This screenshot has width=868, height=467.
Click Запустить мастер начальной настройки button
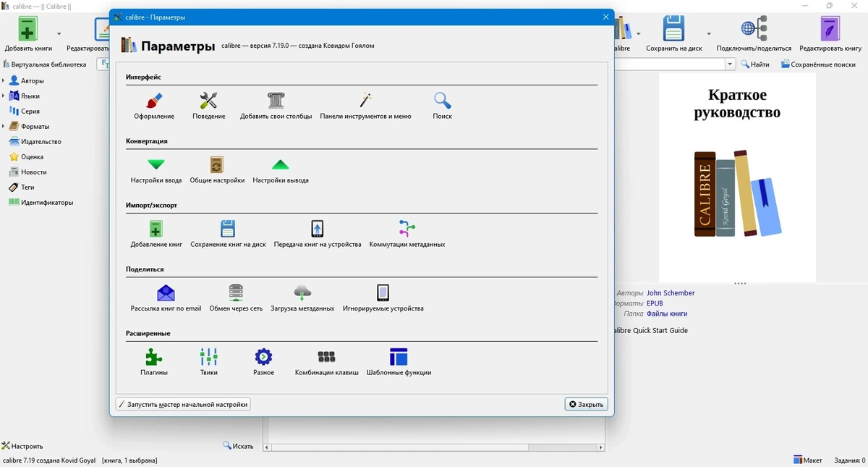pos(183,404)
